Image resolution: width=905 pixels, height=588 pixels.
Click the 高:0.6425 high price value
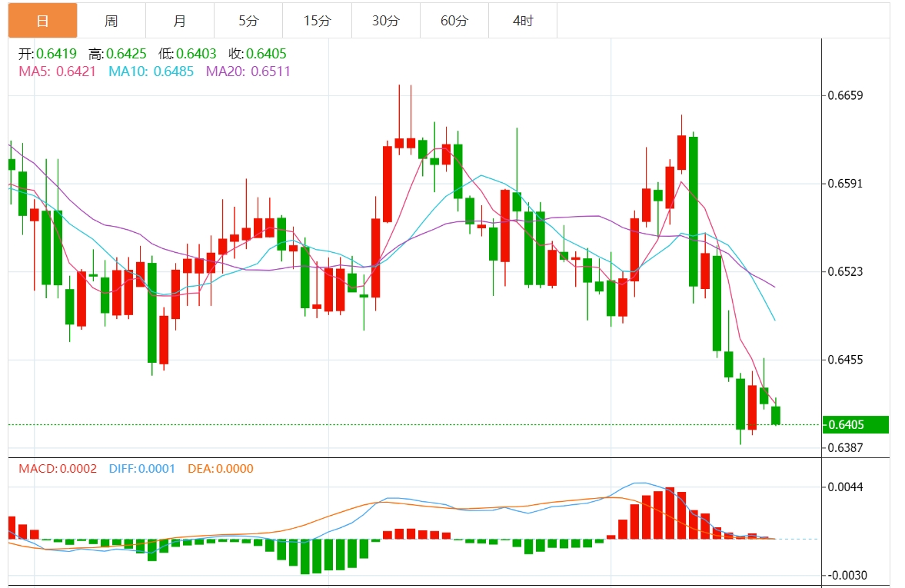click(x=118, y=54)
